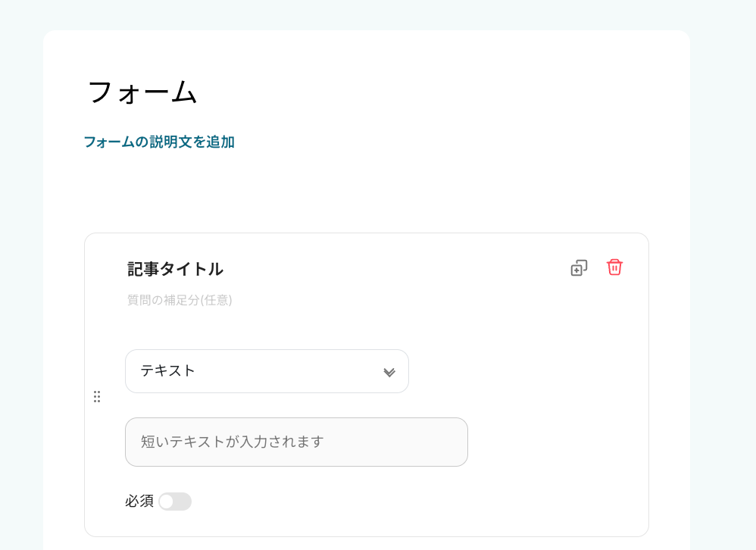Image resolution: width=756 pixels, height=550 pixels.
Task: Click the copy-plus icon beside the trash
Action: click(x=579, y=268)
